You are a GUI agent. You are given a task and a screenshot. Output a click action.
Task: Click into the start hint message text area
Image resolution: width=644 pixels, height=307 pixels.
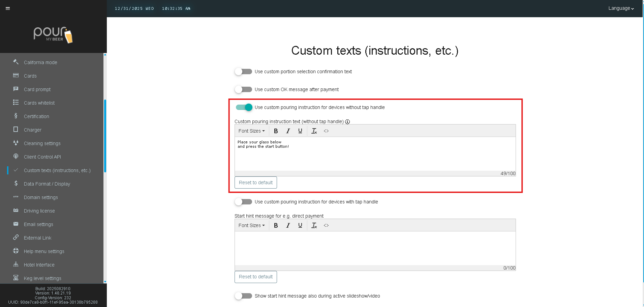375,248
